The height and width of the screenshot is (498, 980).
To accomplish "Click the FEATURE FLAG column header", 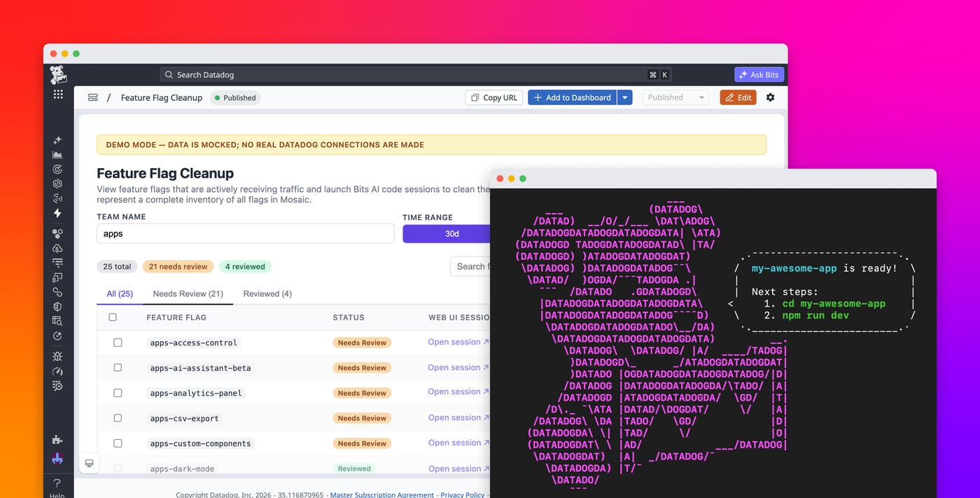I will (176, 317).
